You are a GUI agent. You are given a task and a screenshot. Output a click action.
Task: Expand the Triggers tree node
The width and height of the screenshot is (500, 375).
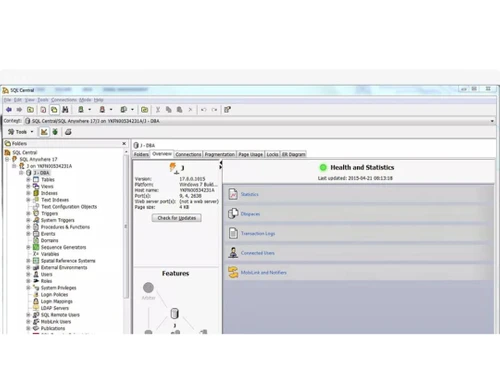[28, 213]
